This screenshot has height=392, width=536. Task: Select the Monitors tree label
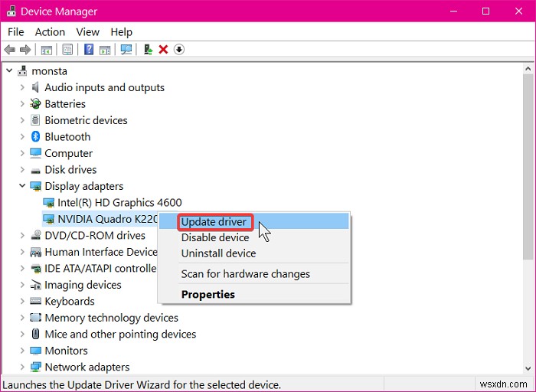click(x=67, y=351)
